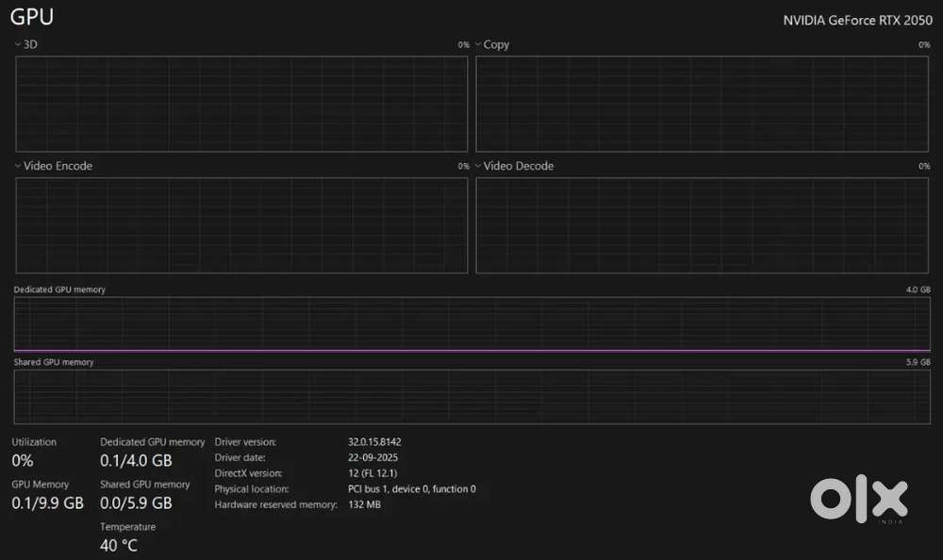Select the Utilization 0% value
The image size is (943, 560).
tap(23, 461)
